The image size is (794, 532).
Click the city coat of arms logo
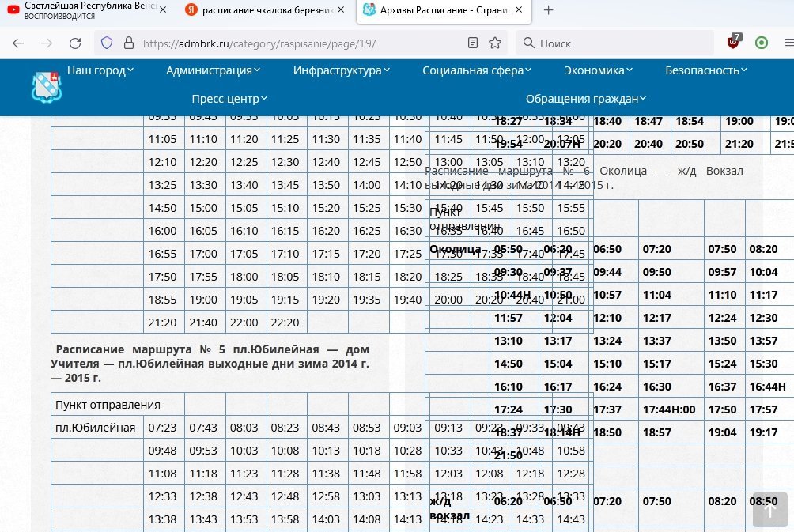(x=46, y=86)
